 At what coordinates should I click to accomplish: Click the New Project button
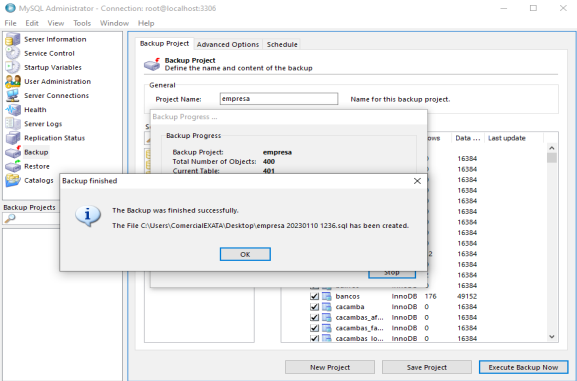330,367
